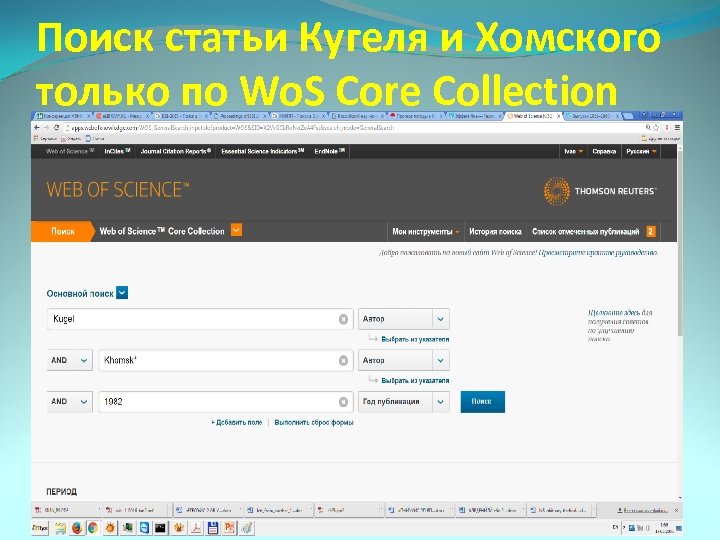Viewport: 720px width, 540px height.
Task: Open the Adobe PDF taskbar icon
Action: (196, 528)
